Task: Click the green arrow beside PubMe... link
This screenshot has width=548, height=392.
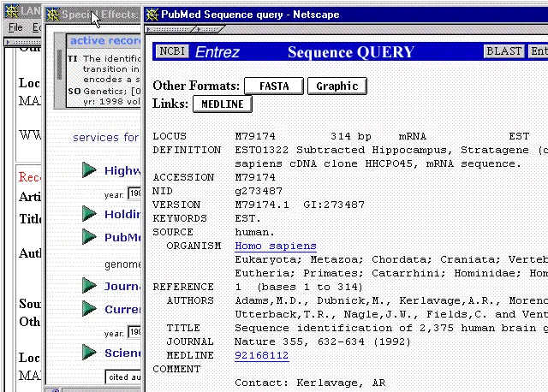Action: [89, 236]
